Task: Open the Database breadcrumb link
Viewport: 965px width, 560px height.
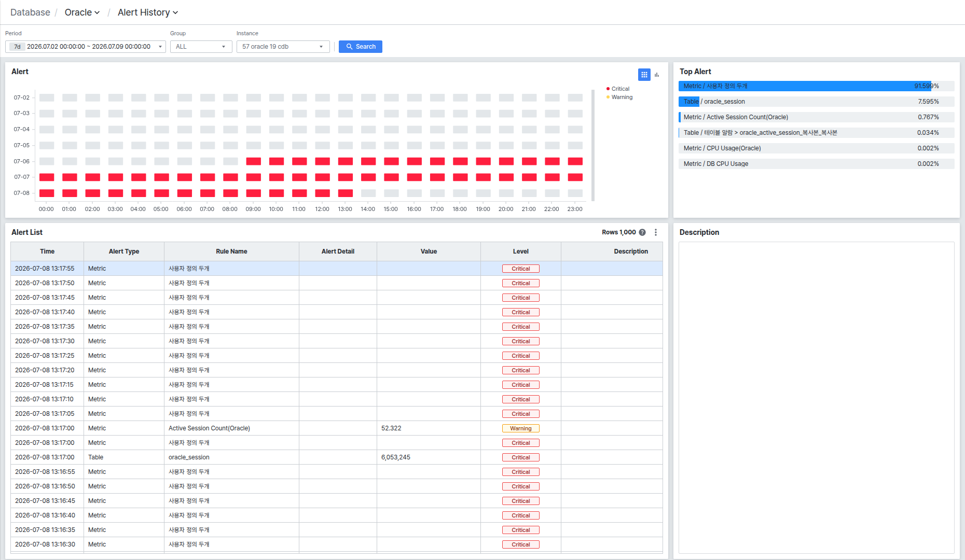Action: (30, 12)
